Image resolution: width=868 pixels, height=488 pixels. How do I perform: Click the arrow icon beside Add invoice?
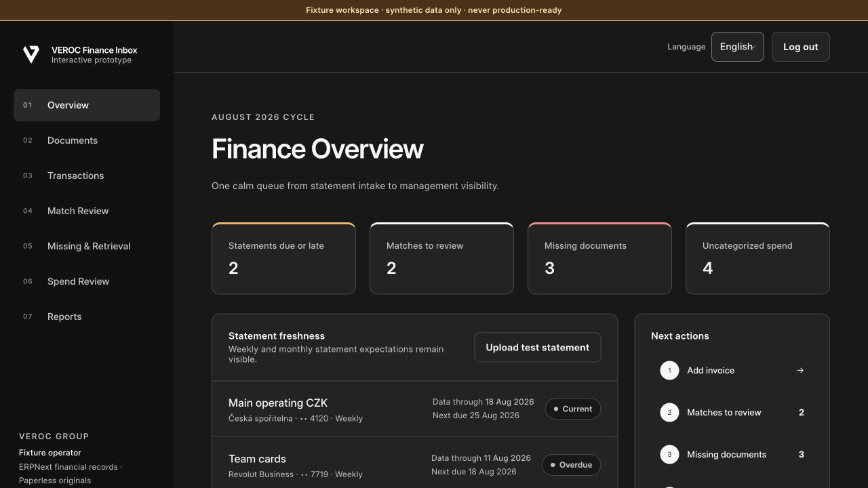(x=800, y=371)
